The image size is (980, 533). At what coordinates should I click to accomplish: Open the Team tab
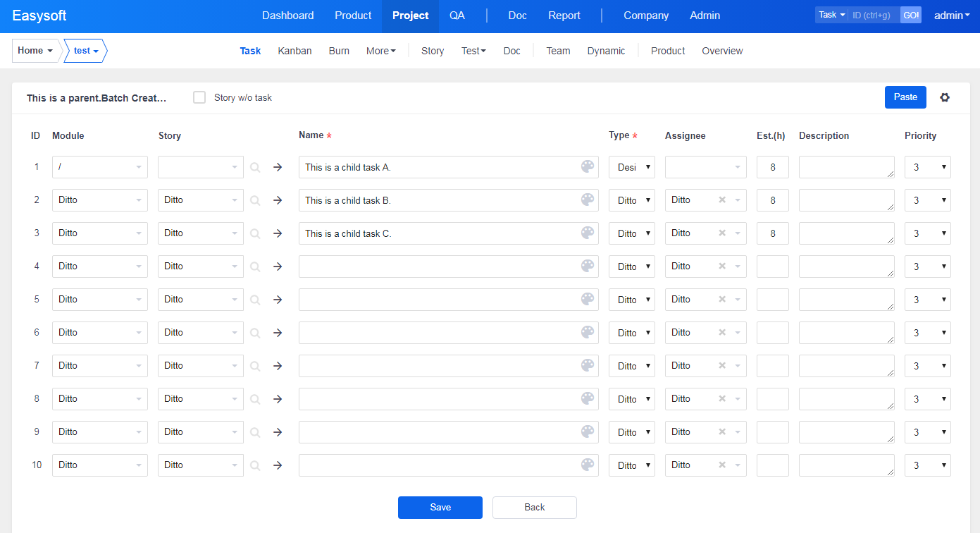(x=558, y=51)
